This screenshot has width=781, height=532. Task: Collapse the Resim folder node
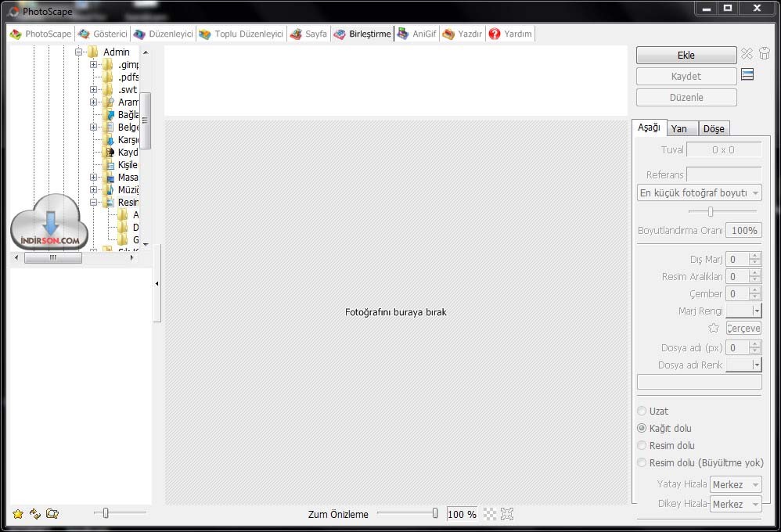[x=93, y=203]
